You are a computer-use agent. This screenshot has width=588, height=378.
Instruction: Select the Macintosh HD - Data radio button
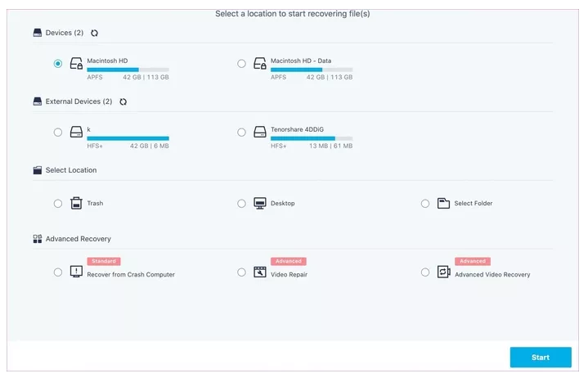[241, 64]
